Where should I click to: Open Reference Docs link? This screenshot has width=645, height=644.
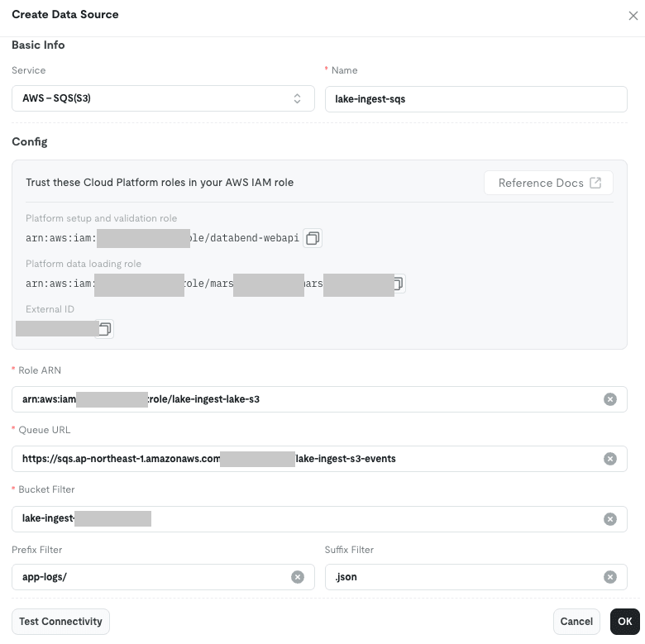click(x=548, y=183)
